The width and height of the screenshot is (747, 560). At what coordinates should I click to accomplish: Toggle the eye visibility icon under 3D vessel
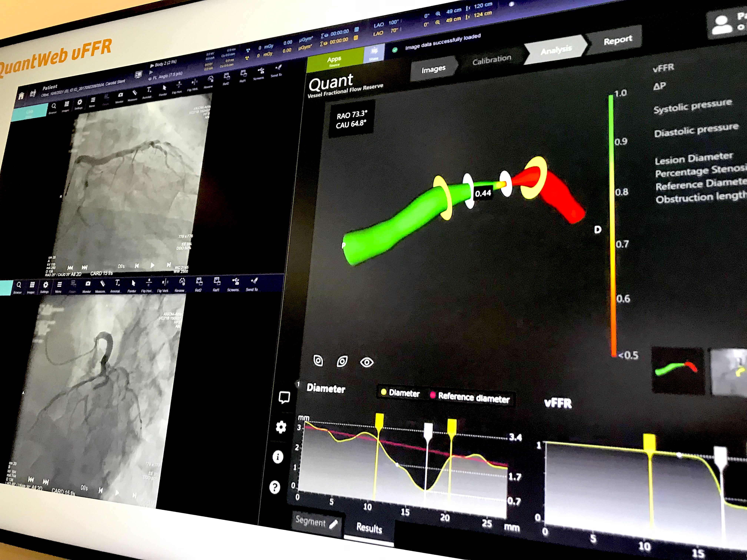coord(367,362)
